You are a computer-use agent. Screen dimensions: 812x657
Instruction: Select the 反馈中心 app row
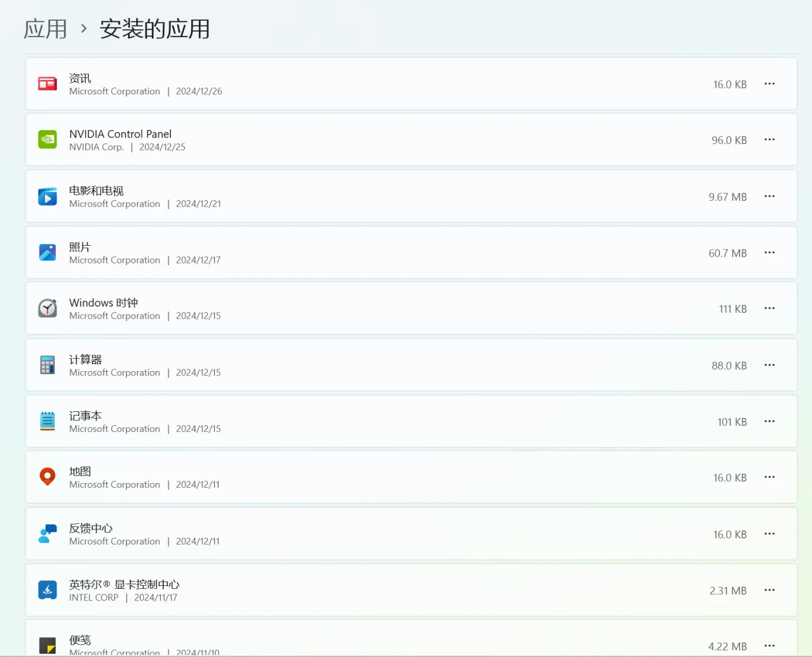point(365,534)
